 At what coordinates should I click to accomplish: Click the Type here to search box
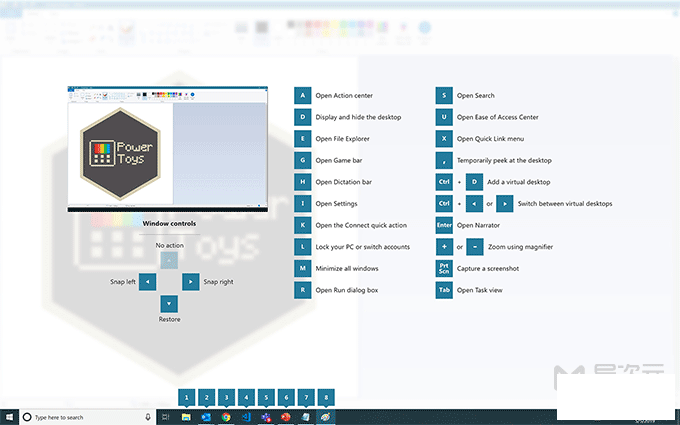click(88, 417)
